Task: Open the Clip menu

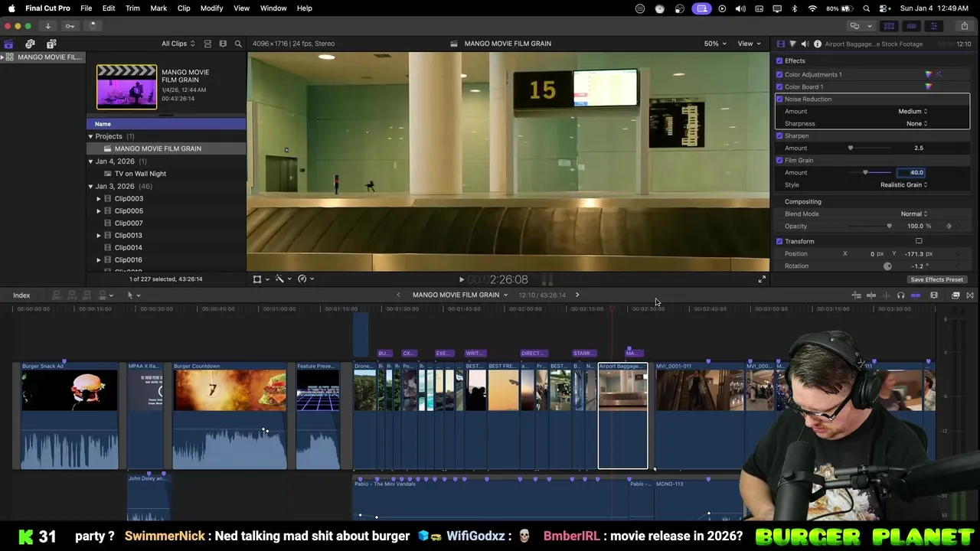Action: coord(184,8)
